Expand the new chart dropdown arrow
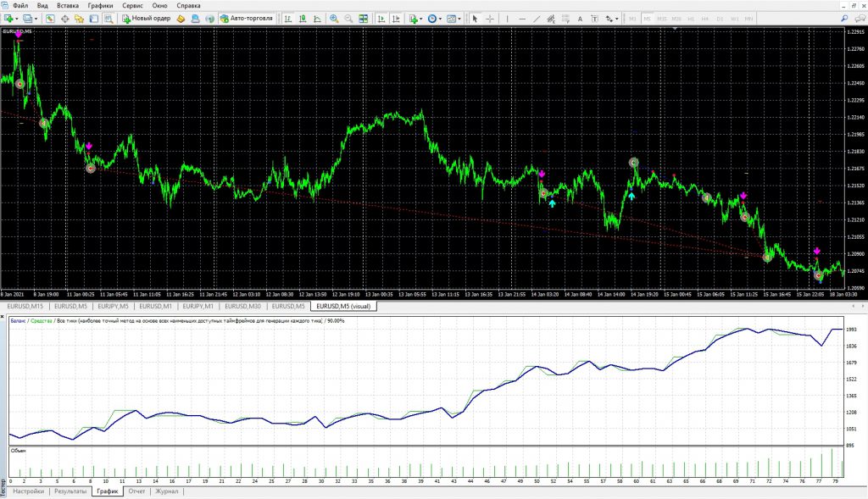The image size is (868, 499). (x=18, y=18)
